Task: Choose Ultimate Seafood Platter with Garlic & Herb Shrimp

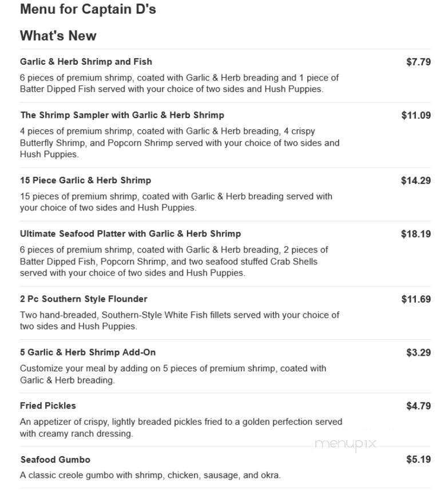Action: [x=130, y=234]
